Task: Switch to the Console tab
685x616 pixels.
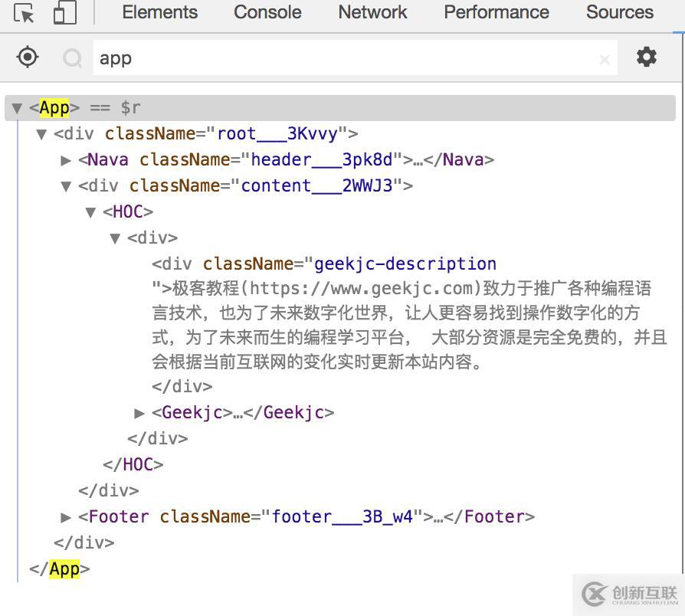Action: 267,12
